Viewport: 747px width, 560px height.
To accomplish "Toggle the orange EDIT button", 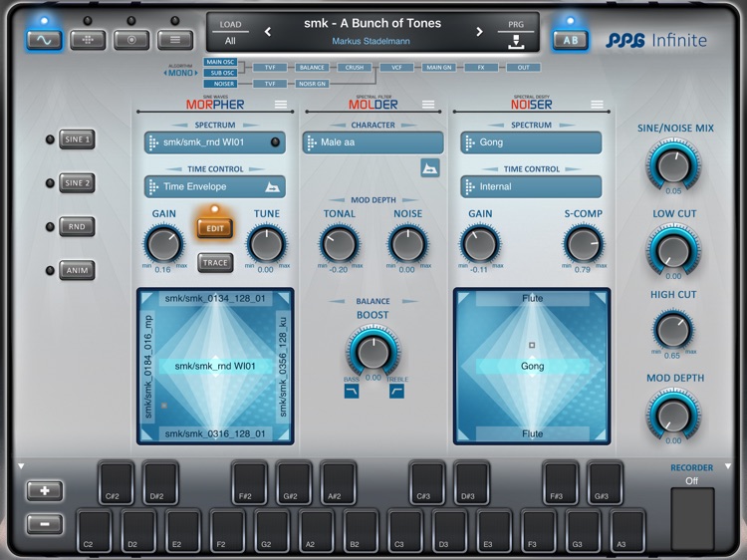I will [215, 228].
